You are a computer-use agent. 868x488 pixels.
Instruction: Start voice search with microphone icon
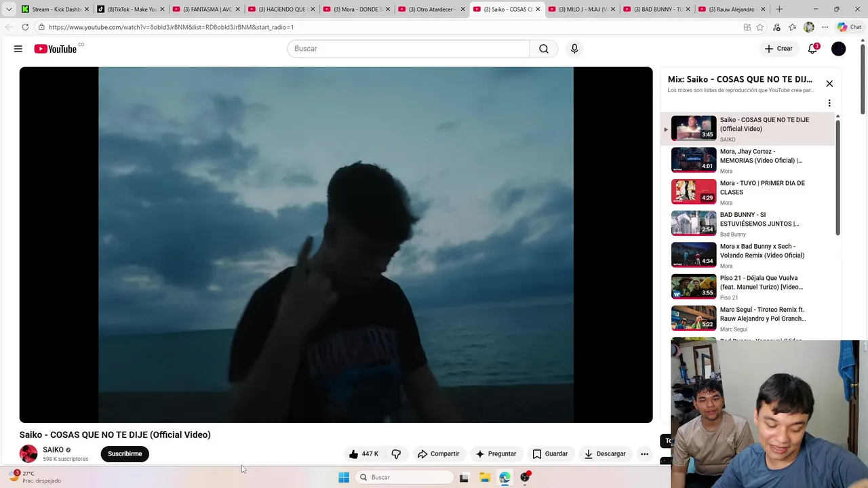tap(574, 49)
